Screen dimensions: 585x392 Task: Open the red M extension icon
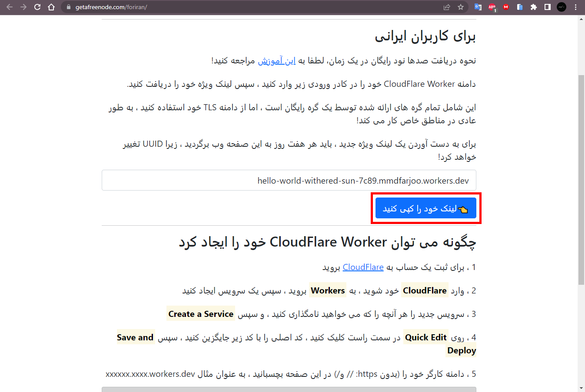(x=506, y=7)
